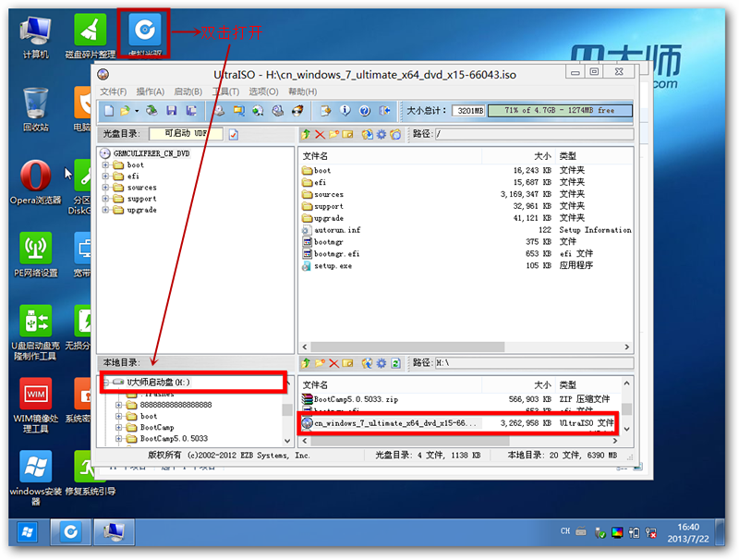Click the Up arrow in local pane toolbar
The width and height of the screenshot is (739, 560).
306,363
